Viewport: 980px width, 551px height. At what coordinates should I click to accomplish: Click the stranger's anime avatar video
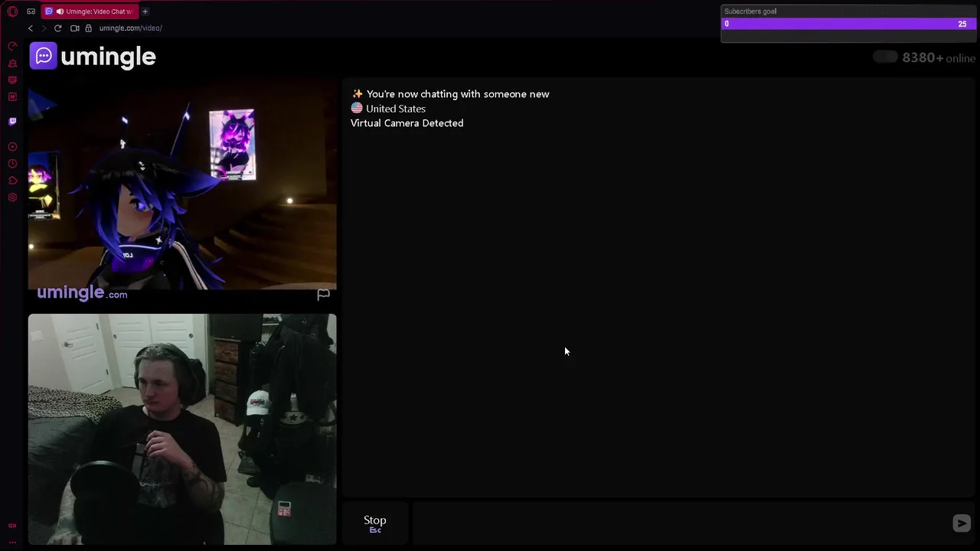(x=182, y=184)
